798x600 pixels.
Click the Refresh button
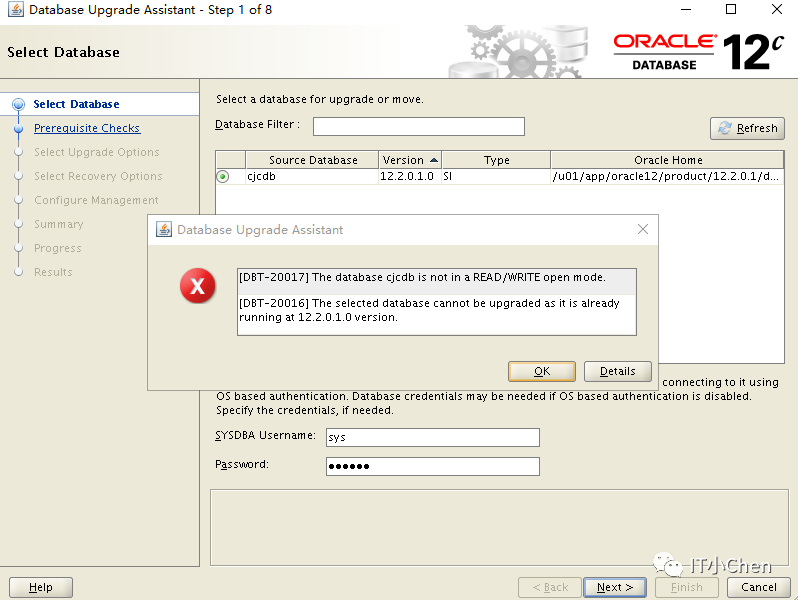(747, 128)
